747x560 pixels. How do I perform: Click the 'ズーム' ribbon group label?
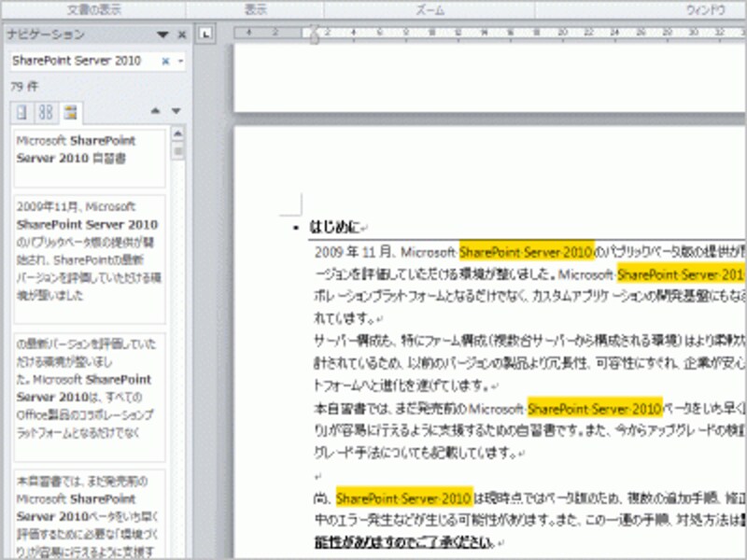(x=430, y=9)
